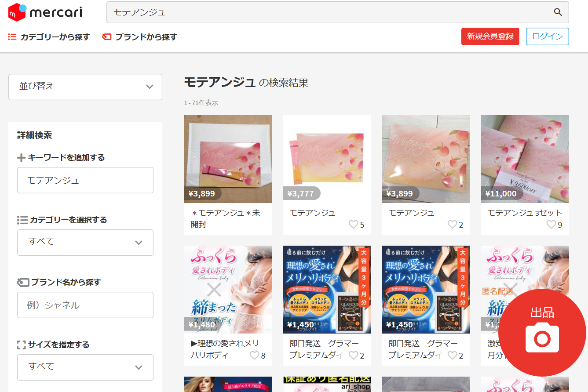The height and width of the screenshot is (392, 588).
Task: Open the ¥3,899 bubble-wrap モテアンジュ thumbnail
Action: [228, 159]
